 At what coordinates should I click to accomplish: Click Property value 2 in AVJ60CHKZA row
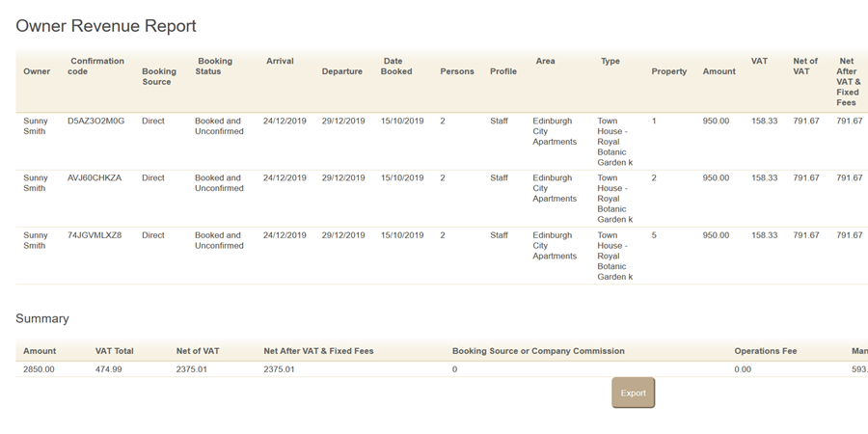pyautogui.click(x=654, y=177)
